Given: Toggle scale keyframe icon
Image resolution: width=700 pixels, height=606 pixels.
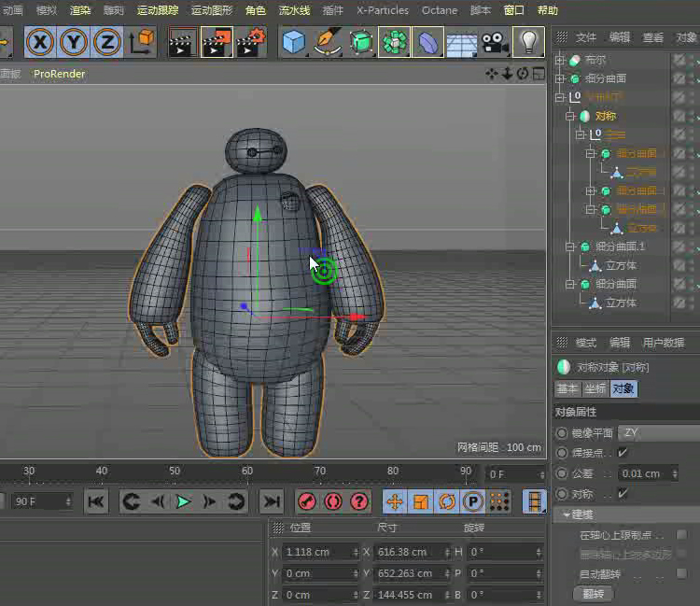Looking at the screenshot, I should pyautogui.click(x=421, y=501).
